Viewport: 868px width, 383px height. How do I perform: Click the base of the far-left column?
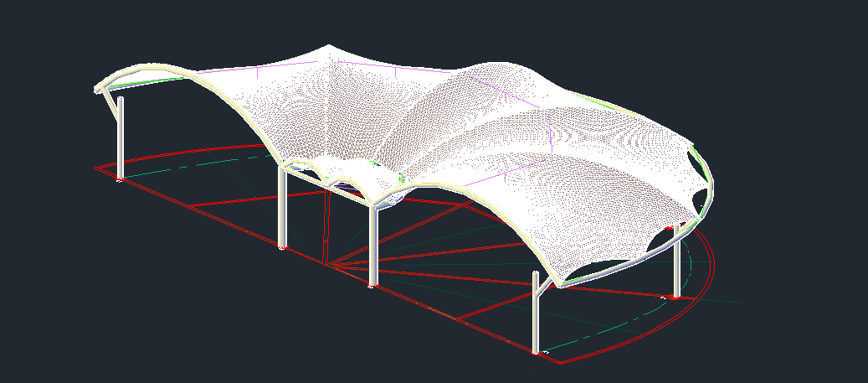click(121, 178)
